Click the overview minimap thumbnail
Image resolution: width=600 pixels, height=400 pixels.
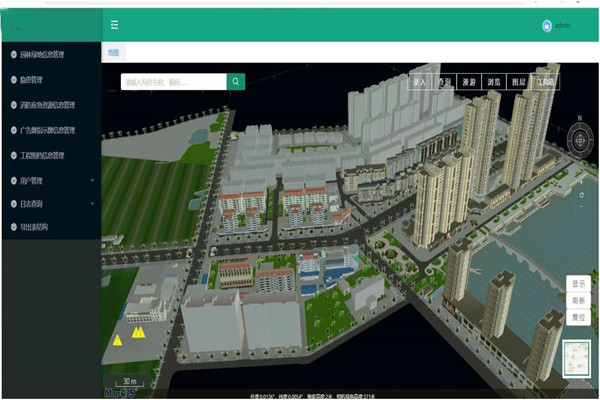point(577,359)
